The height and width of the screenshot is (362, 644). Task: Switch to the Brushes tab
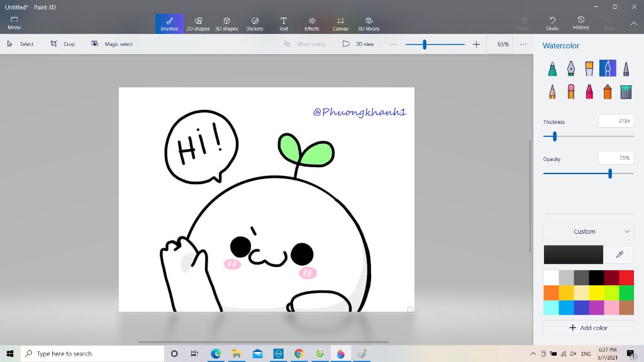pyautogui.click(x=169, y=23)
